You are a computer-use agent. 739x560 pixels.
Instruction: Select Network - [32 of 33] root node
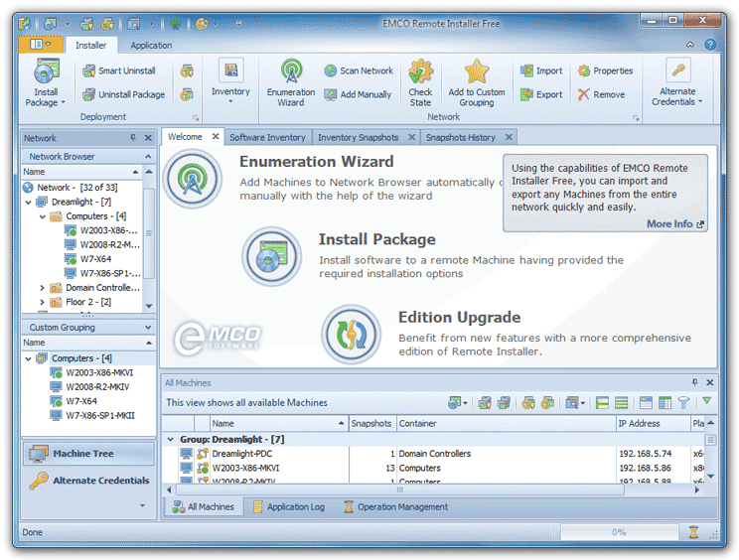pyautogui.click(x=77, y=188)
